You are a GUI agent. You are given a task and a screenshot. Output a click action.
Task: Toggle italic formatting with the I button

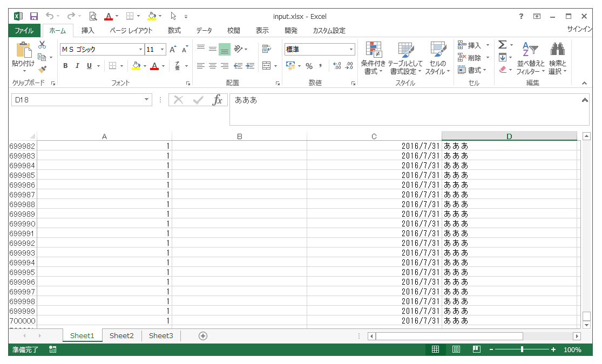(x=77, y=66)
